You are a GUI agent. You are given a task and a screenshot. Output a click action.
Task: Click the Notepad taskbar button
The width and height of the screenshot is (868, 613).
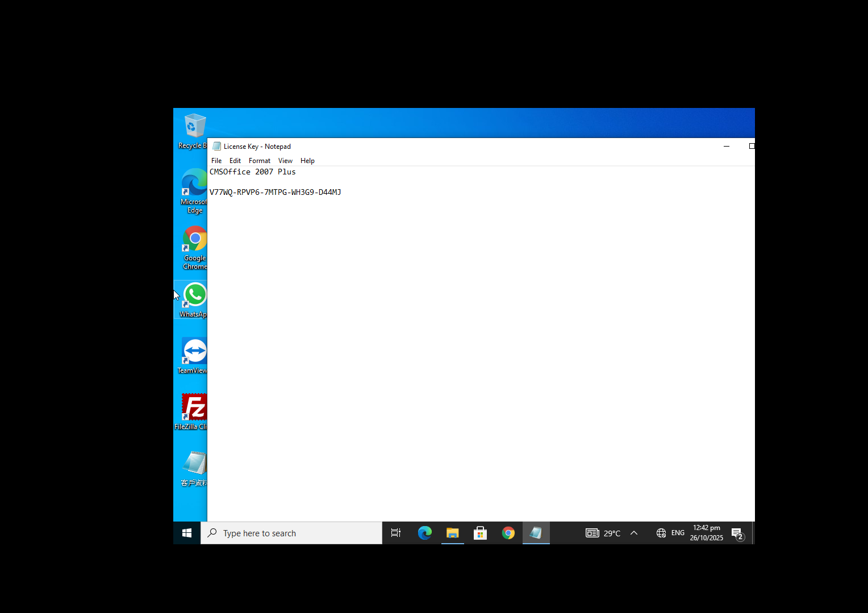tap(536, 533)
